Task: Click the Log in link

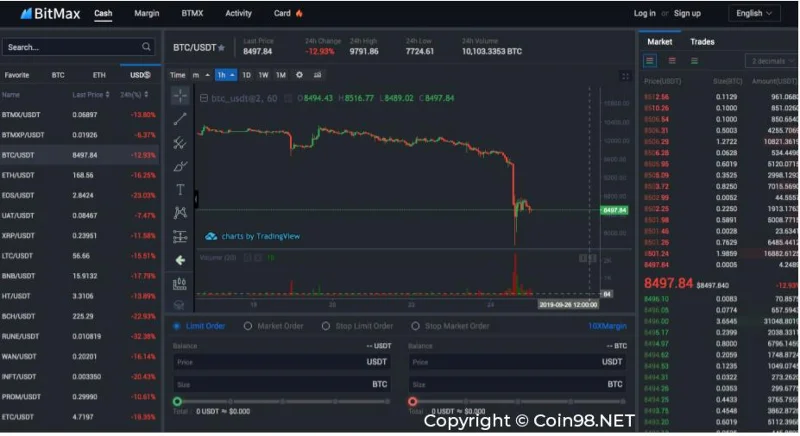Action: [x=644, y=13]
